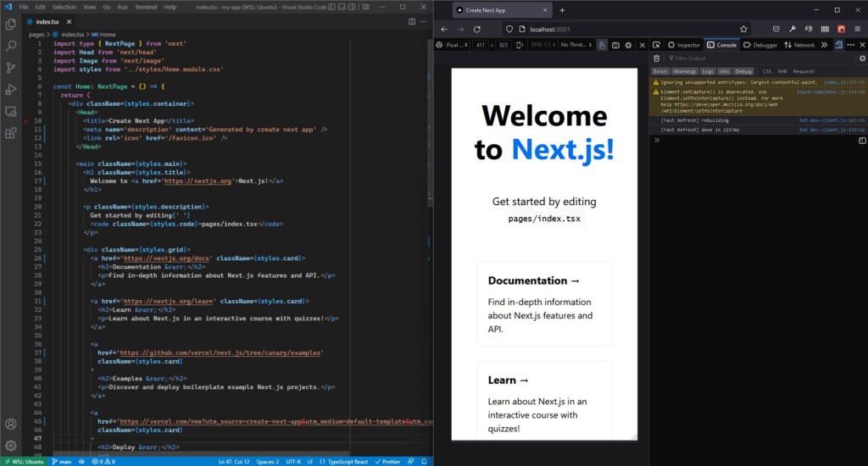Change encoding via UTF-8 status item
The image size is (868, 466).
click(x=292, y=462)
